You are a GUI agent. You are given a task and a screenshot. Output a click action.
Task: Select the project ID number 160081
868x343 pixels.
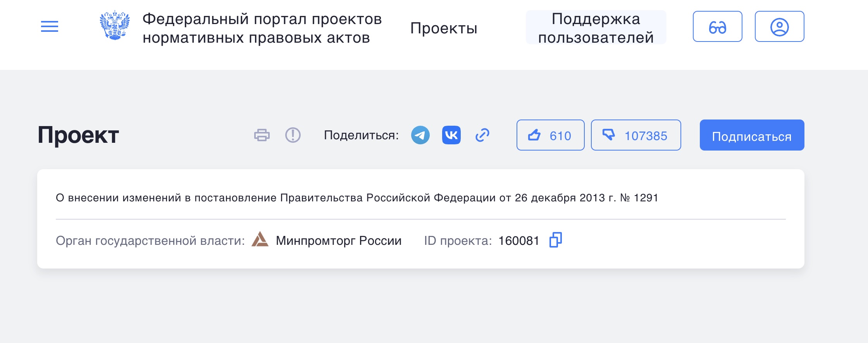click(x=518, y=241)
